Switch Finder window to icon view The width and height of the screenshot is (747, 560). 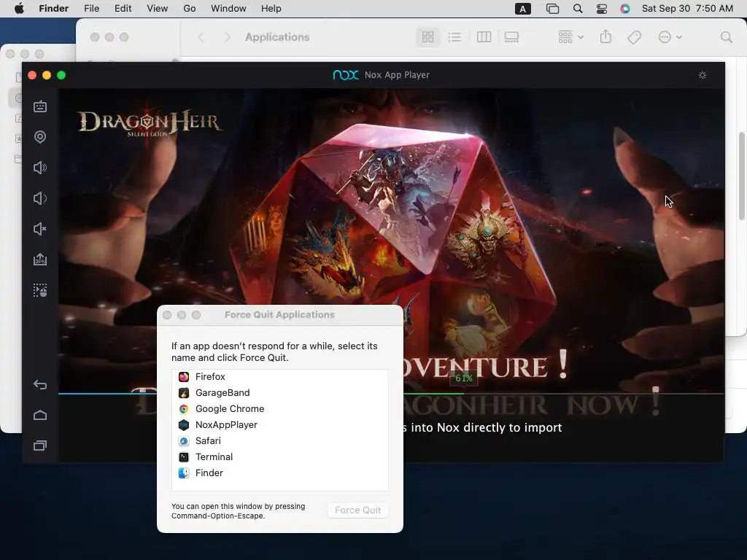click(427, 37)
